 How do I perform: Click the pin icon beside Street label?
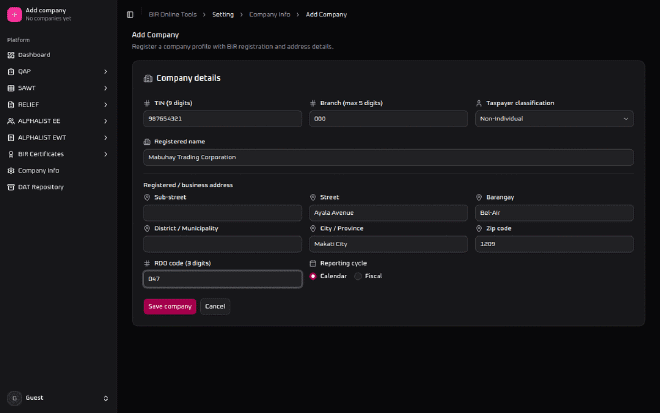tap(313, 197)
